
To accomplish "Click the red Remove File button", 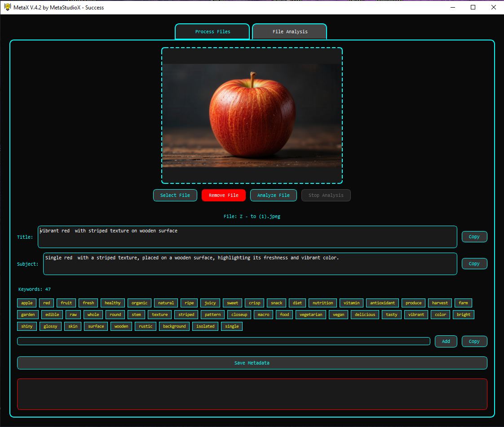I will click(x=224, y=195).
